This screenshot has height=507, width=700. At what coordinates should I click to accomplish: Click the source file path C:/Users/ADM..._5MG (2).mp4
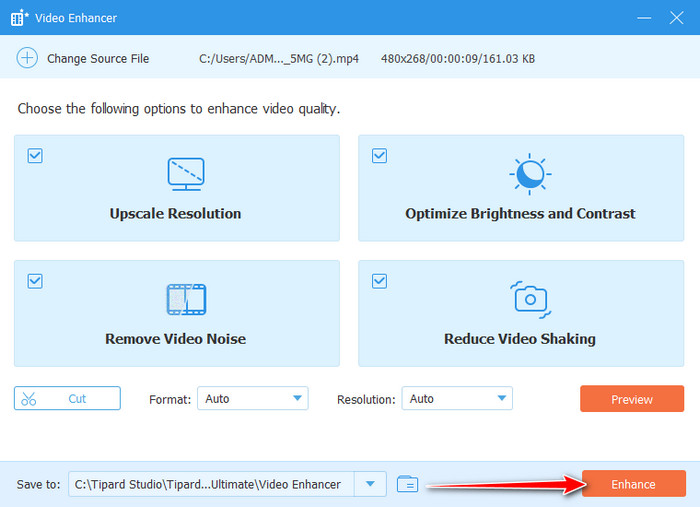click(x=279, y=58)
